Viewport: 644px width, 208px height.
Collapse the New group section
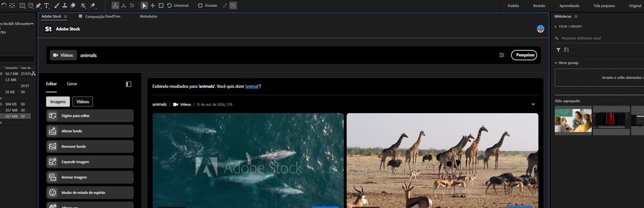[556, 63]
